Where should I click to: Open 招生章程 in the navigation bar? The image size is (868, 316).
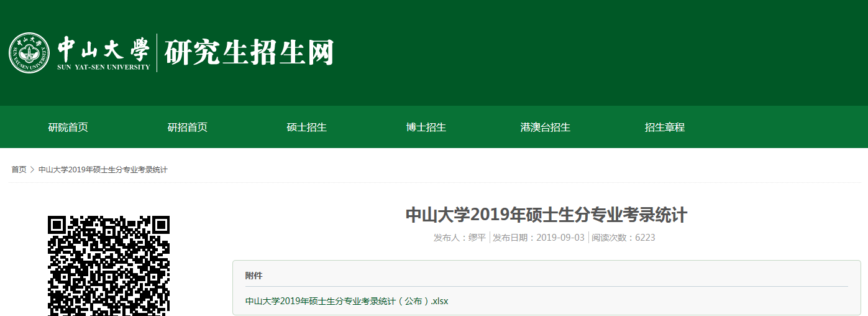[x=664, y=128]
